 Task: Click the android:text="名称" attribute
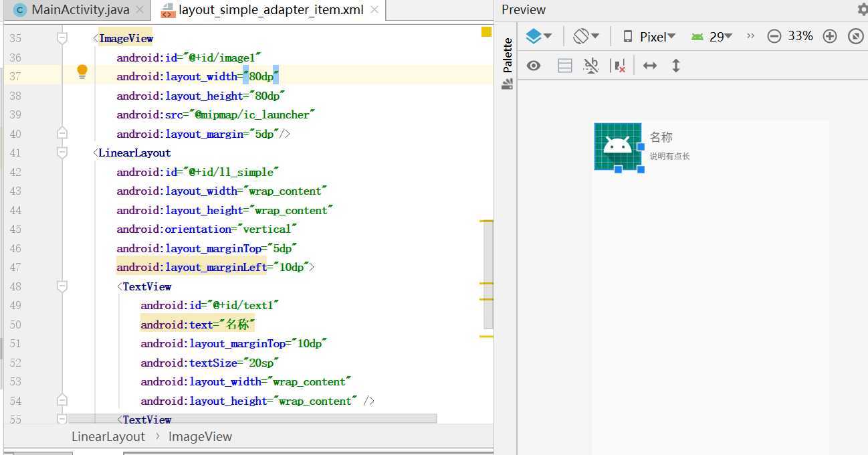click(198, 325)
